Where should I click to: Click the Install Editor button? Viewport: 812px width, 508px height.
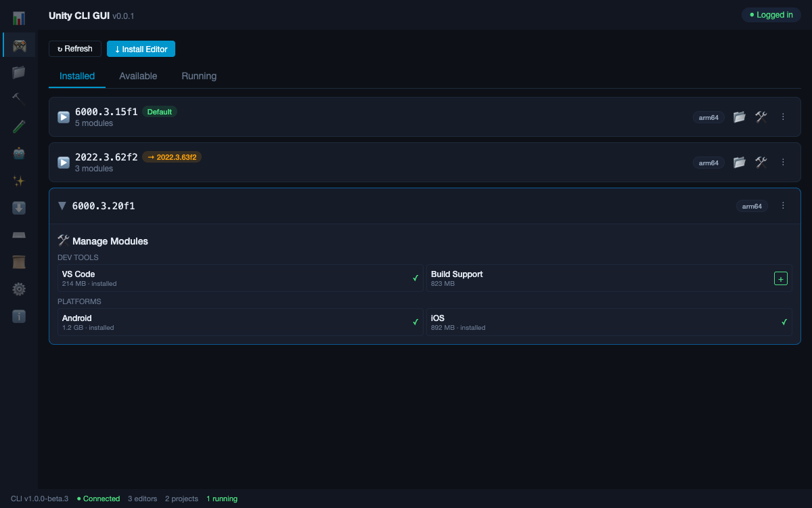tap(141, 49)
